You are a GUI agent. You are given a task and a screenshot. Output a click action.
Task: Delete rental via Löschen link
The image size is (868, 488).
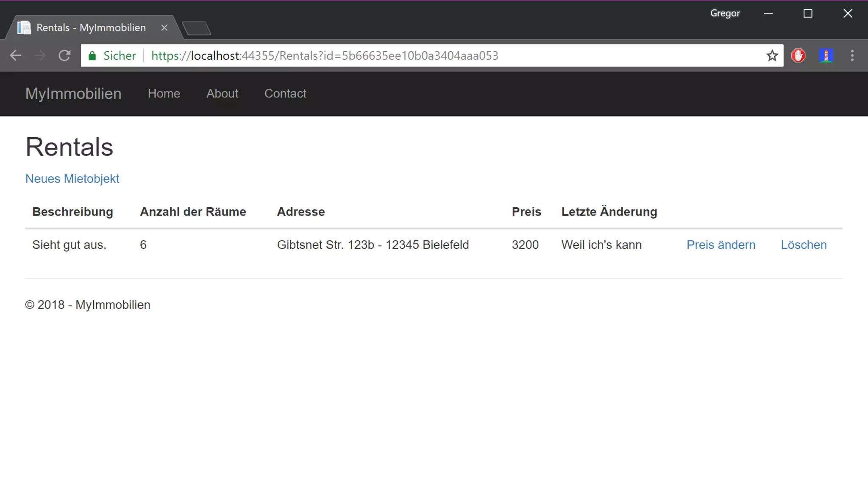[804, 245]
